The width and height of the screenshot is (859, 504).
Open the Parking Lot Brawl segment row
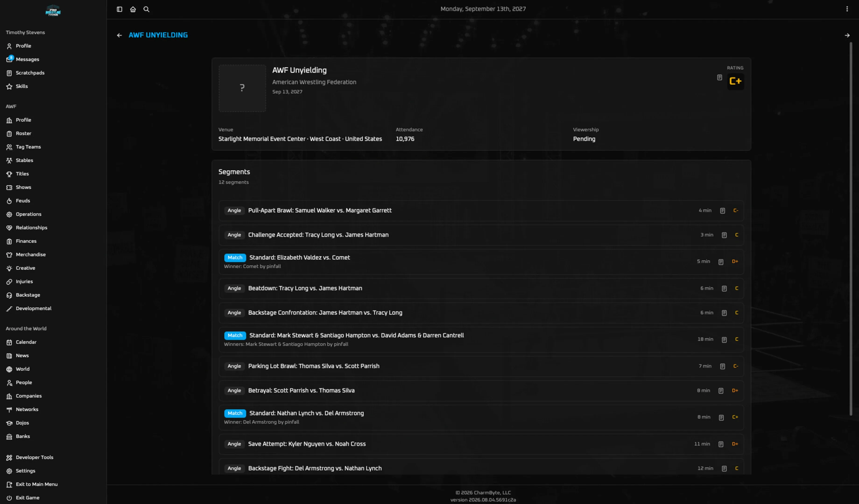pos(481,366)
